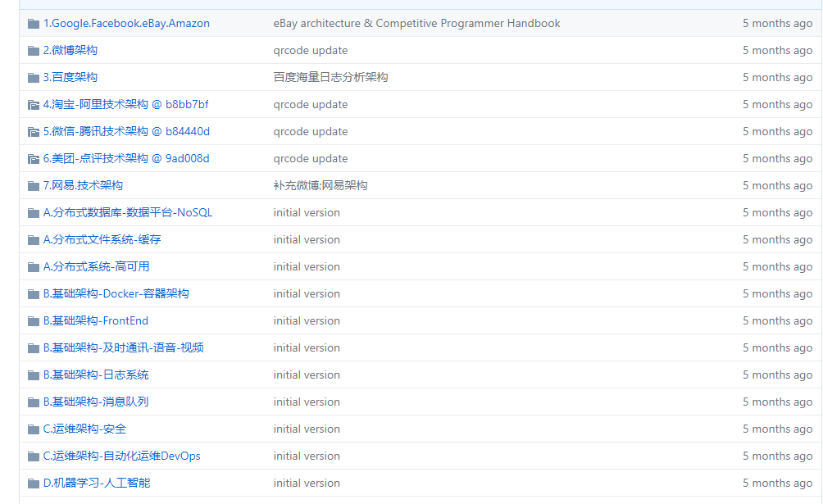823x504 pixels.
Task: Open the B.基础架构-日志系统 folder
Action: point(96,375)
